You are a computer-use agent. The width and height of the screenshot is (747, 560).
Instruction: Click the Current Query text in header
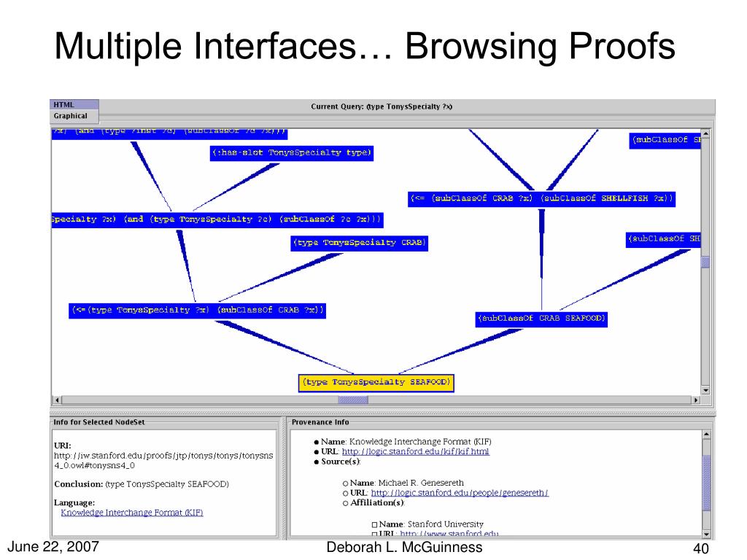pyautogui.click(x=382, y=106)
